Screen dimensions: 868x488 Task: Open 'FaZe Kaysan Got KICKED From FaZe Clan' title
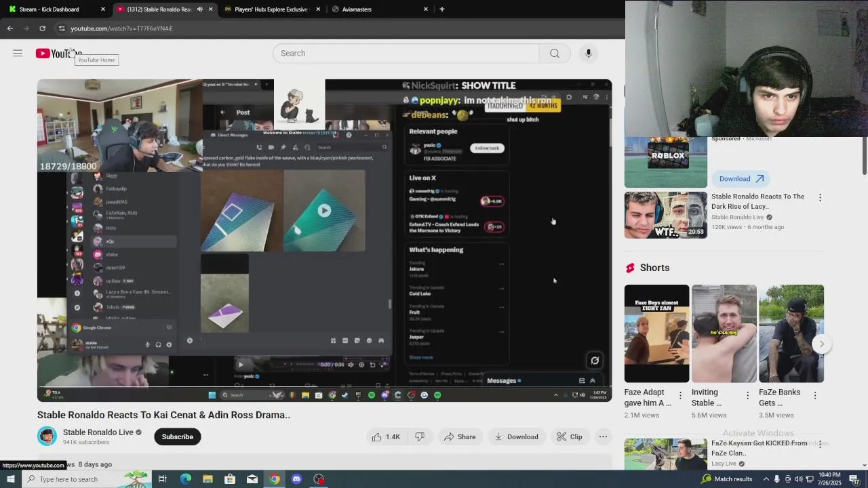pyautogui.click(x=759, y=448)
